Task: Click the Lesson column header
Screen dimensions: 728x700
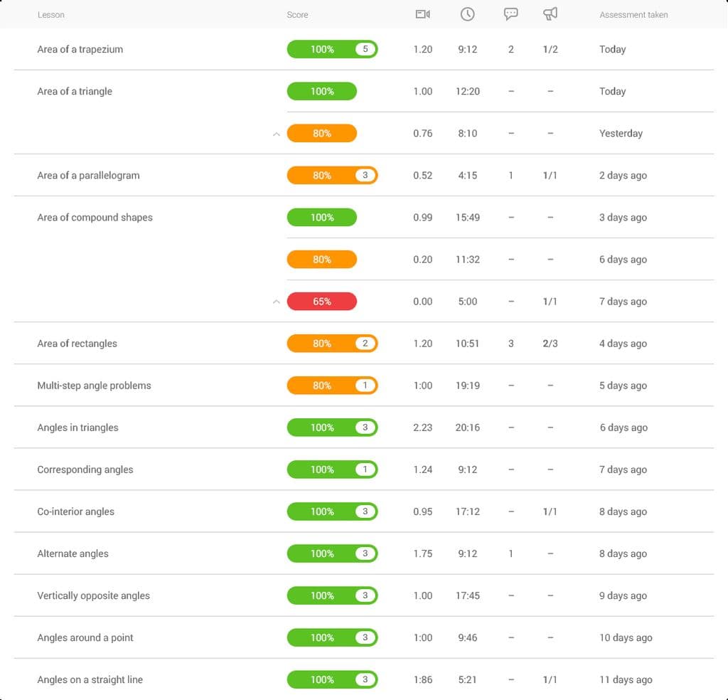Action: pyautogui.click(x=50, y=14)
